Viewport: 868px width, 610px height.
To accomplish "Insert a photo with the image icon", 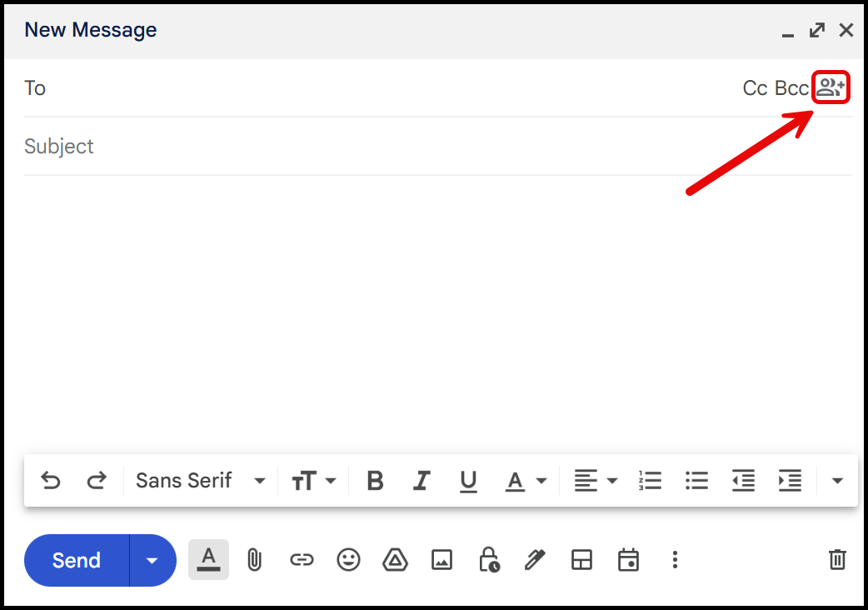I will pos(441,560).
